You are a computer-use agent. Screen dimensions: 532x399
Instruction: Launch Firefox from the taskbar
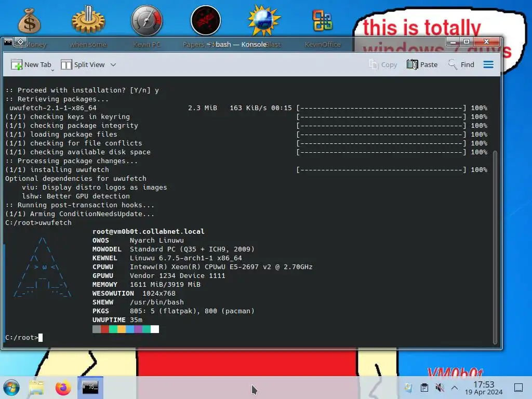[x=63, y=388]
